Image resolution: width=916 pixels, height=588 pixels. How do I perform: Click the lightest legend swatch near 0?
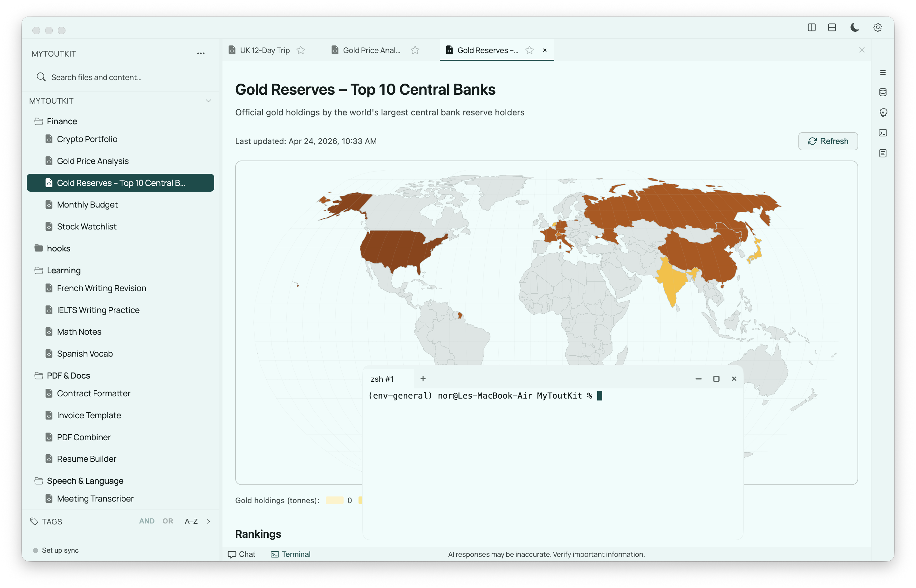click(334, 501)
